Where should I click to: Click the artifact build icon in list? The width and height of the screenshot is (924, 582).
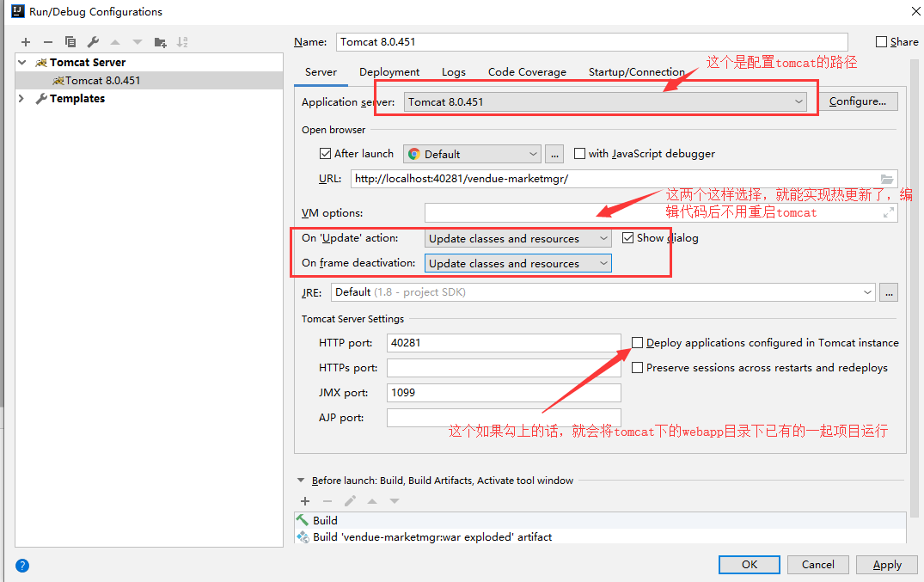tap(303, 536)
